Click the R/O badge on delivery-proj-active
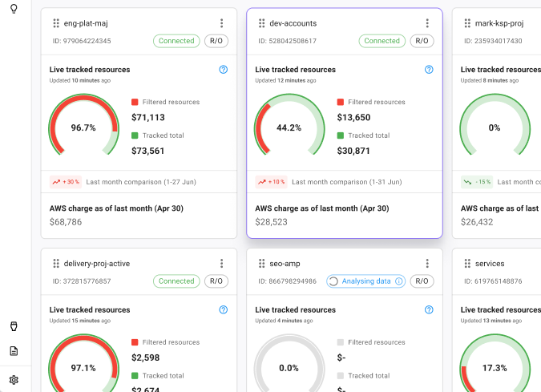541x392 pixels. tap(216, 281)
